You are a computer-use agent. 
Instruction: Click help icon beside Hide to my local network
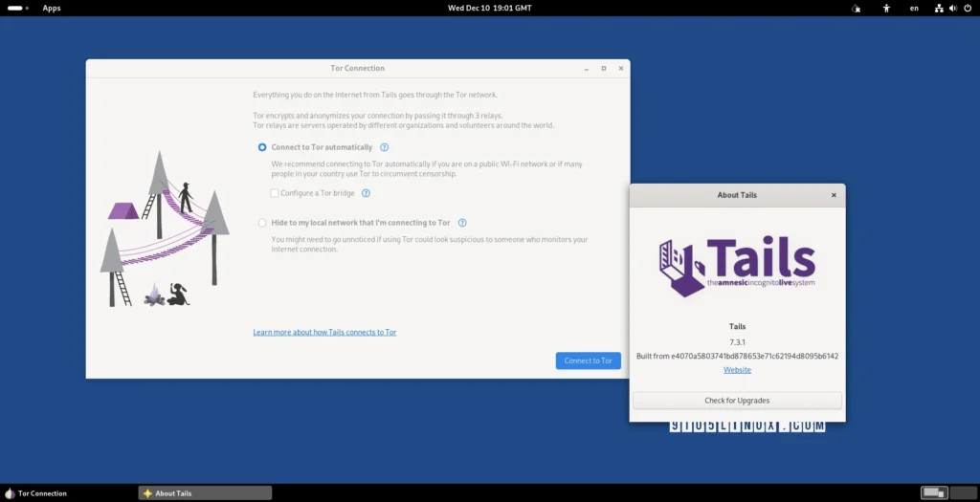pyautogui.click(x=461, y=223)
